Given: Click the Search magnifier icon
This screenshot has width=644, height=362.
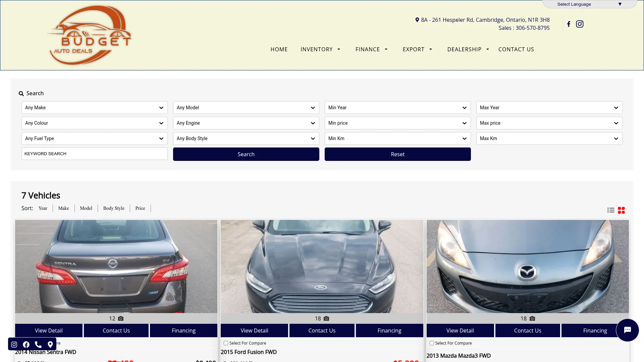Looking at the screenshot, I should [21, 94].
